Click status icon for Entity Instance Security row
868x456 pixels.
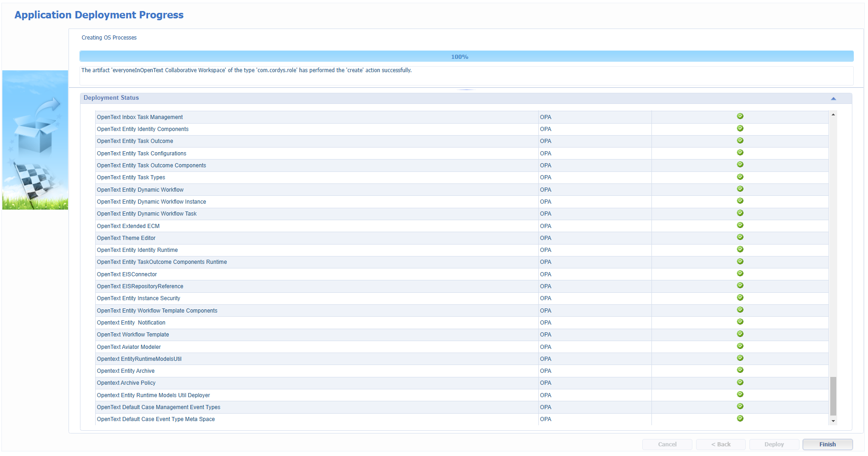click(x=740, y=297)
